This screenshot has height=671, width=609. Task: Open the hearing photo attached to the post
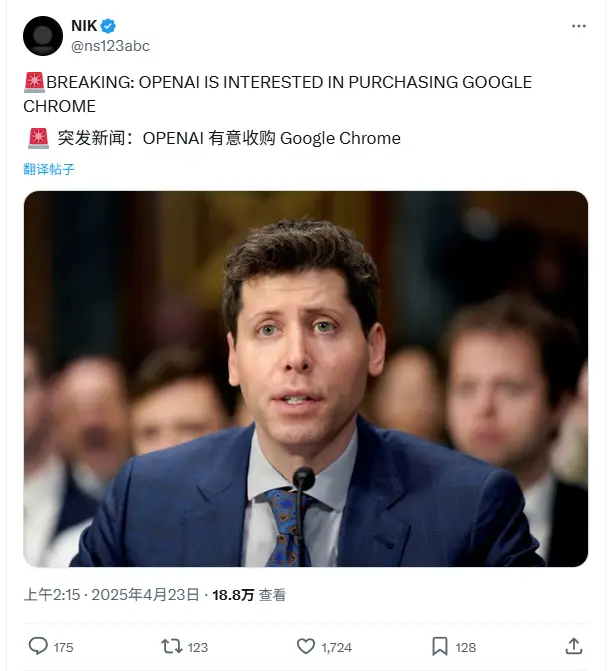coord(306,379)
